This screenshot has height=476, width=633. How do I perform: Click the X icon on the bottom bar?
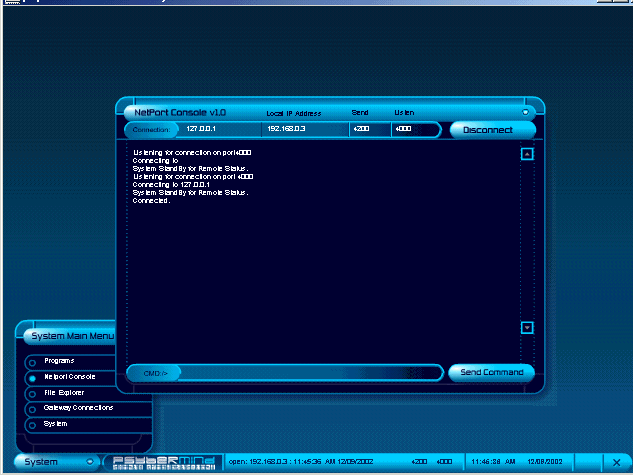tap(615, 462)
